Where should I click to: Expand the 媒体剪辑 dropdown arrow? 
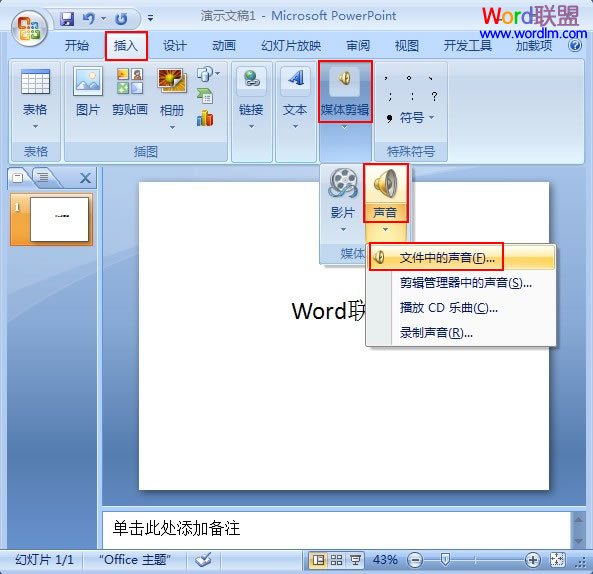(x=344, y=127)
